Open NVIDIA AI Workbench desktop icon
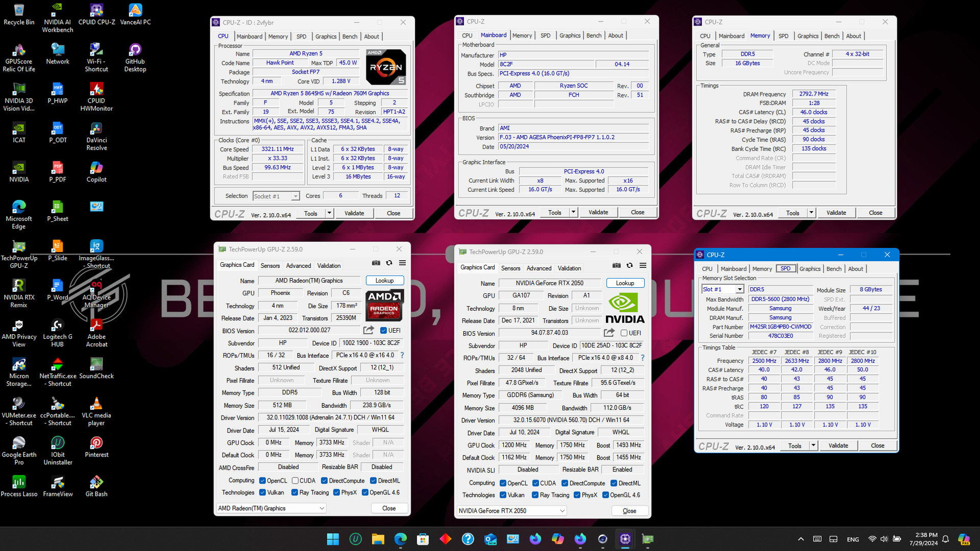The image size is (980, 551). [58, 18]
